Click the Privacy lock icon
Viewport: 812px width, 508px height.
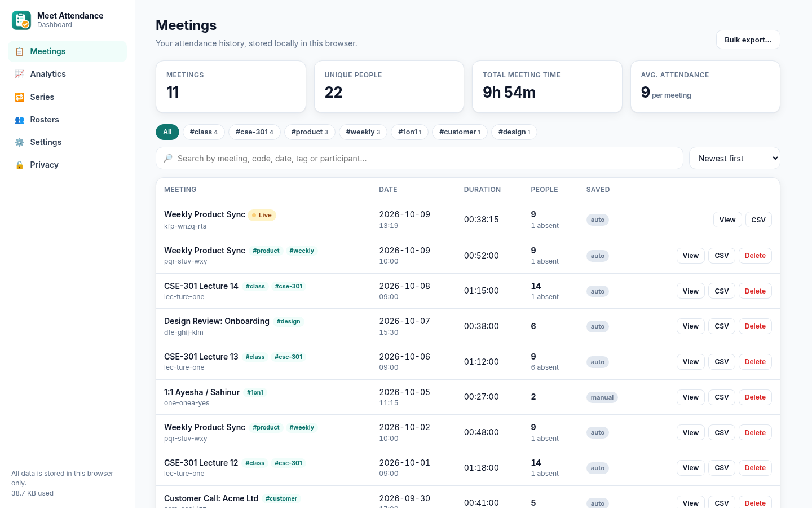coord(20,165)
